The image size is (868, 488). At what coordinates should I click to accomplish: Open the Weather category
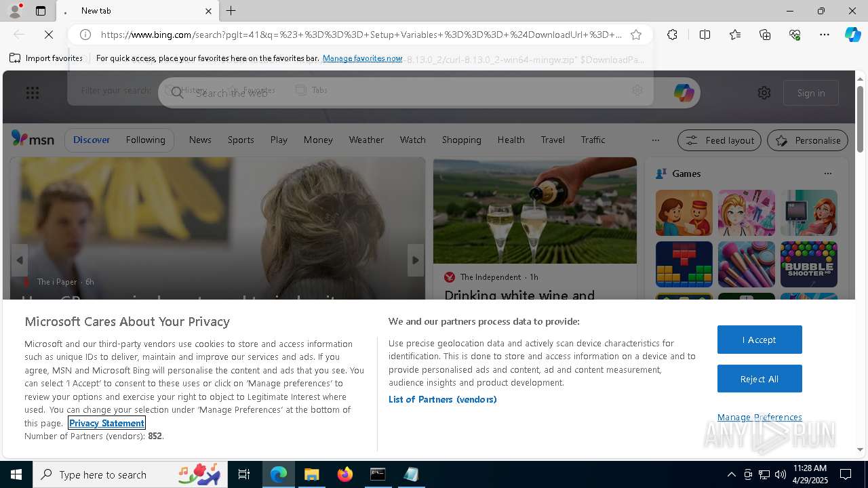click(x=366, y=140)
